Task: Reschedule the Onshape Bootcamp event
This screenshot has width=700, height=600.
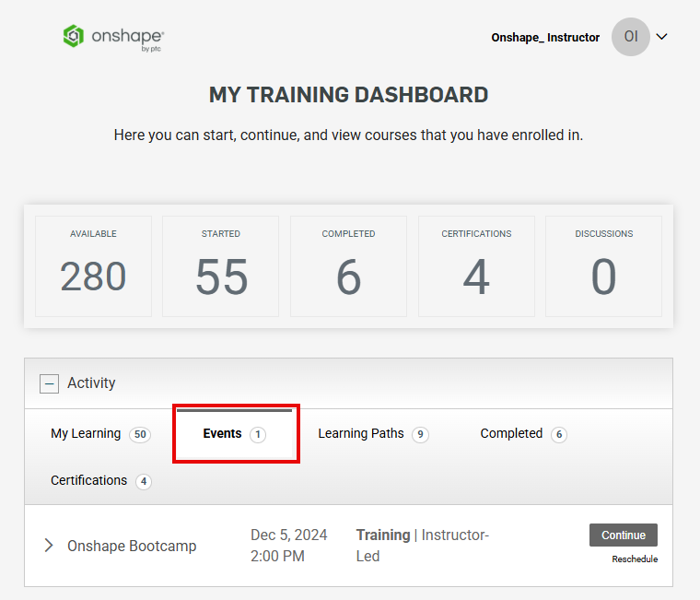Action: [x=635, y=559]
